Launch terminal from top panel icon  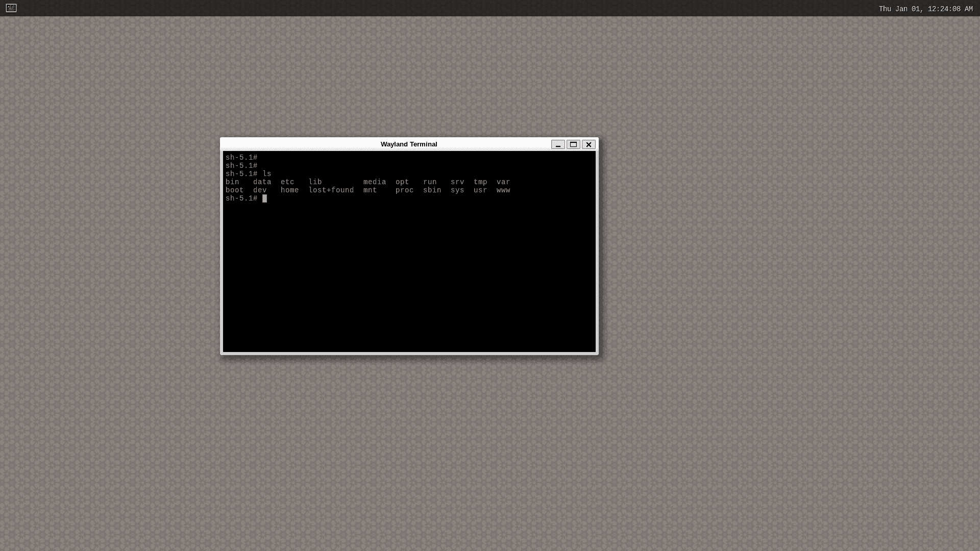[11, 8]
